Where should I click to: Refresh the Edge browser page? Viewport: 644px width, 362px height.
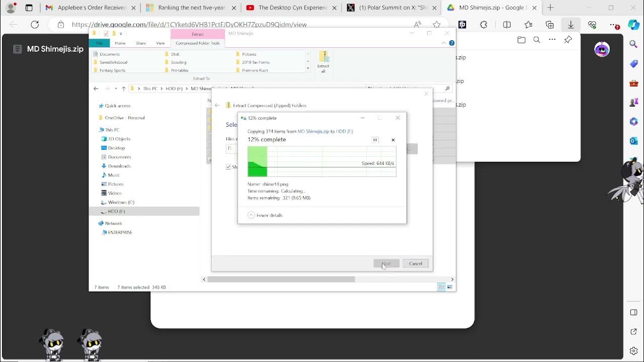pos(35,24)
